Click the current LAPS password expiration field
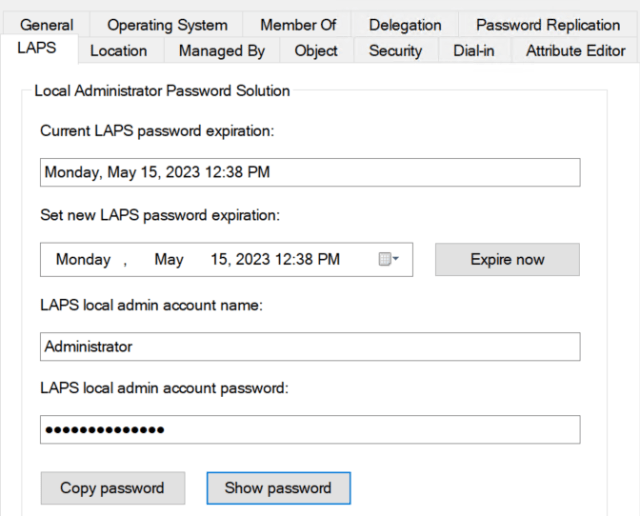Screen dimensions: 640x516 click(x=310, y=172)
